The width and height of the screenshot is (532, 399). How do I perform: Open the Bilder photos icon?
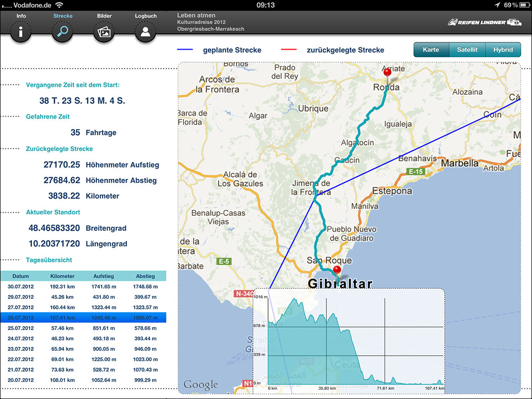pyautogui.click(x=104, y=32)
